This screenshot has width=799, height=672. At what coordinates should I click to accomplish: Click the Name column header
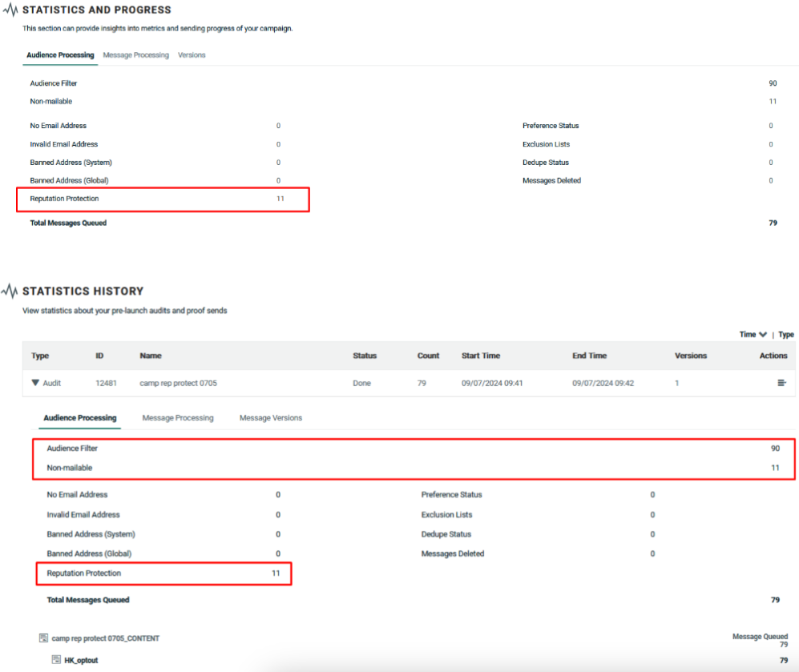[x=151, y=356]
